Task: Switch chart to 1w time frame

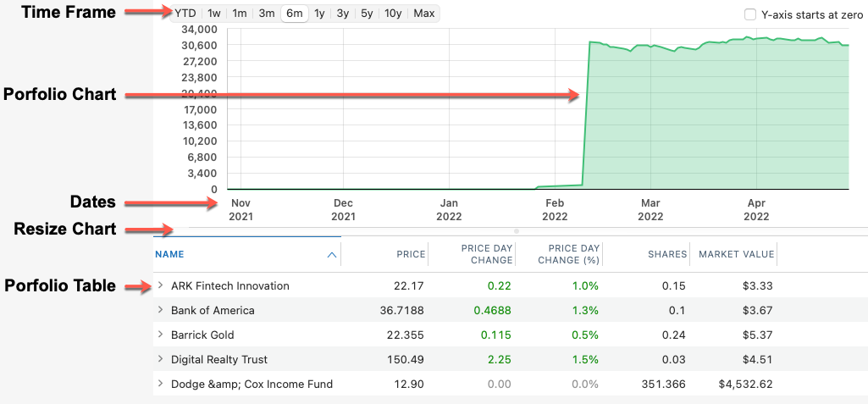Action: pyautogui.click(x=215, y=14)
